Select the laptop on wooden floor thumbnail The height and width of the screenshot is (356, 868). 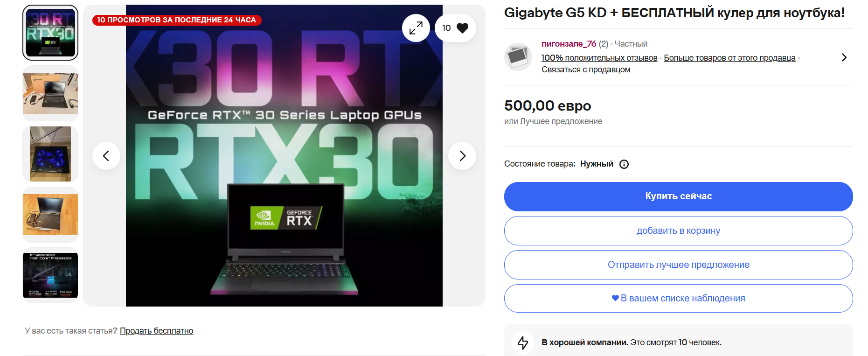(x=50, y=215)
